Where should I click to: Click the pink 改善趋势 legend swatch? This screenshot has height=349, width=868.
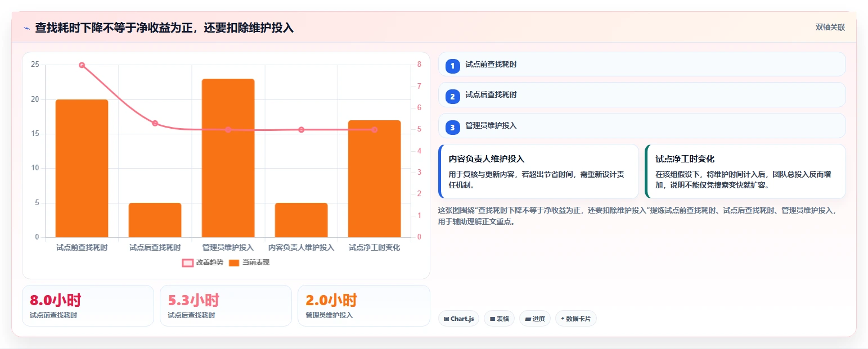[x=188, y=262]
